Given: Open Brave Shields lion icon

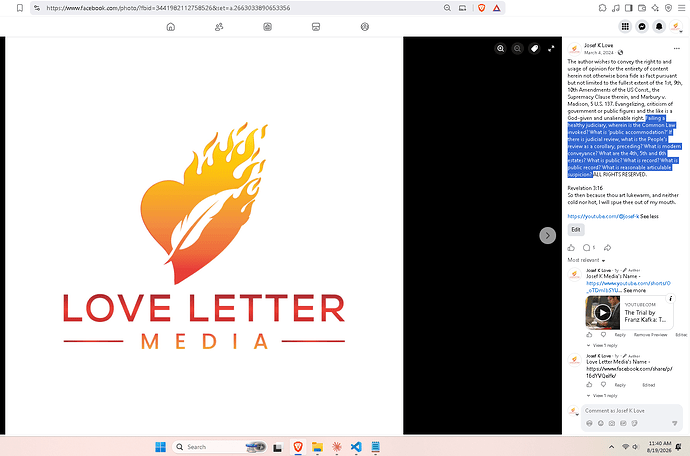Looking at the screenshot, I should click(481, 8).
